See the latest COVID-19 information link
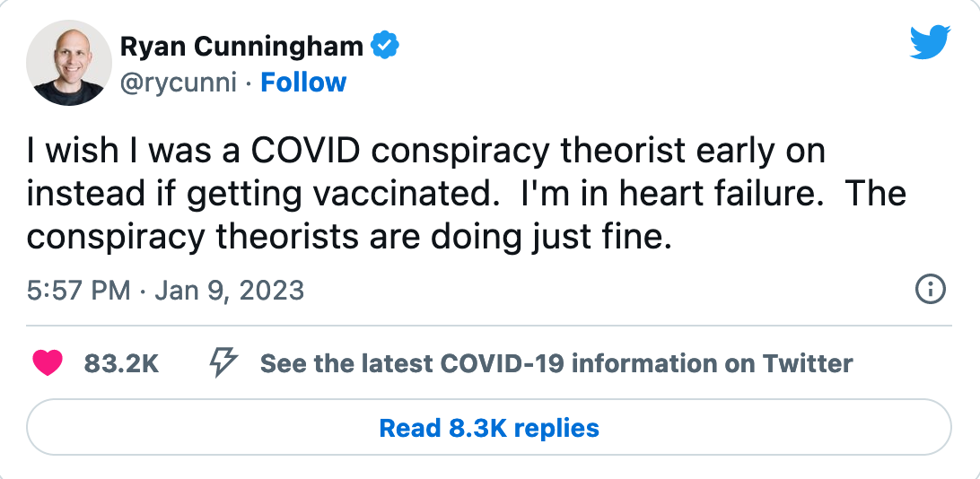Screen dimensions: 980x479 pos(556,363)
